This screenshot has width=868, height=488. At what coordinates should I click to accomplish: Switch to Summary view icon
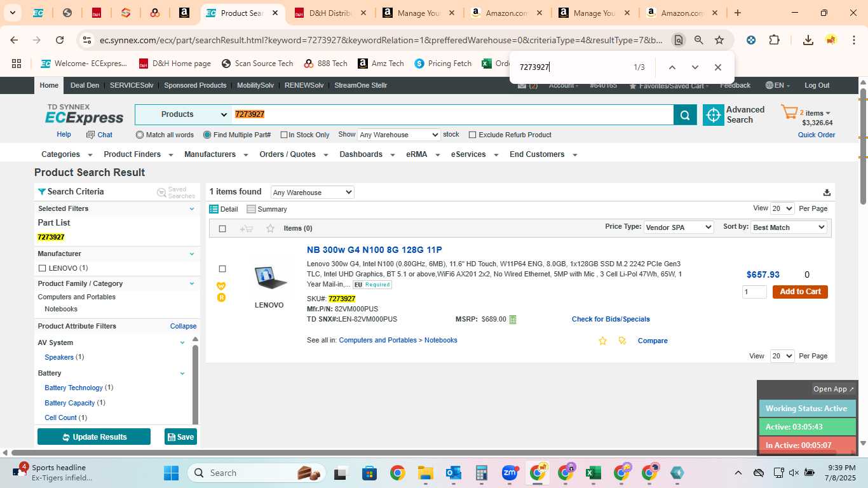click(251, 209)
